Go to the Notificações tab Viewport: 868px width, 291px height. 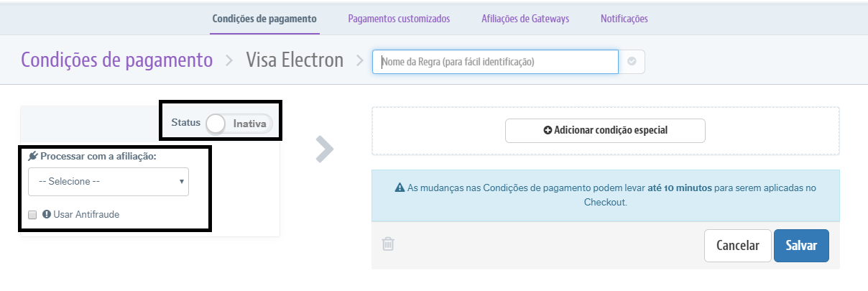pyautogui.click(x=624, y=19)
